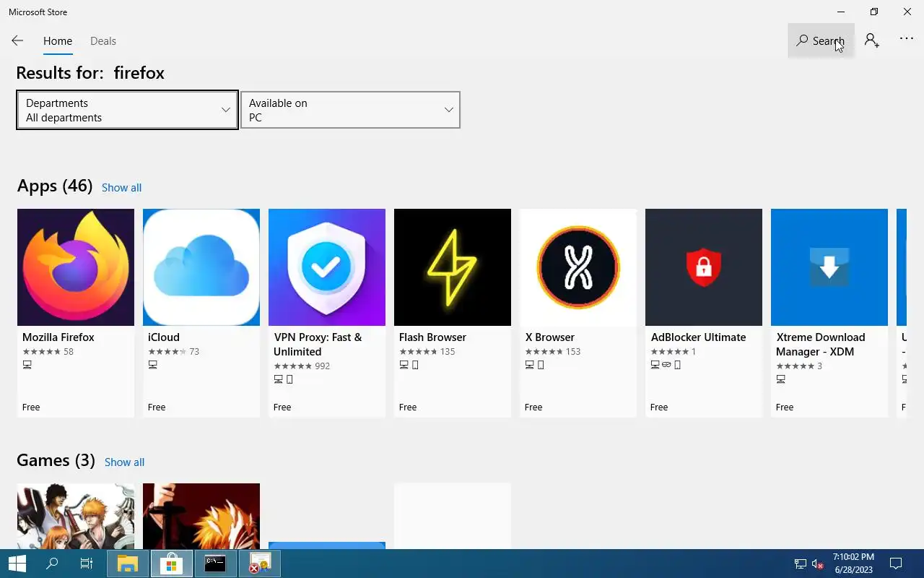Go back with the arrow button
924x578 pixels.
coord(17,41)
